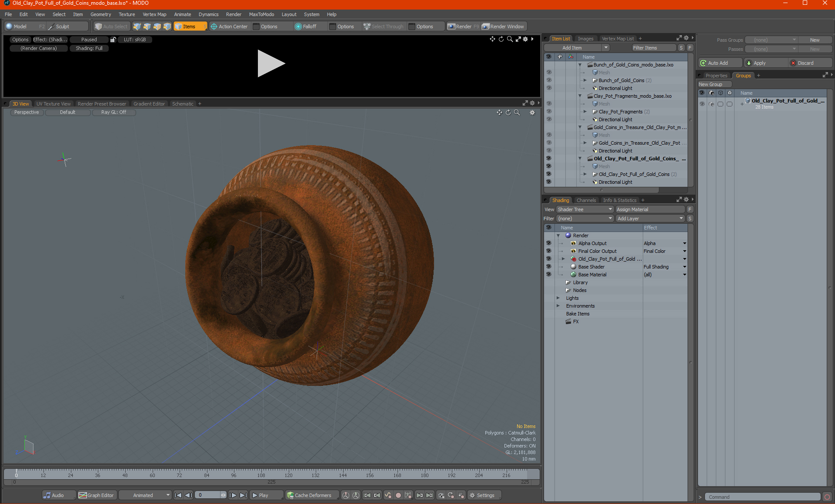The image size is (835, 504).
Task: Click the Perspective view button
Action: (x=27, y=112)
